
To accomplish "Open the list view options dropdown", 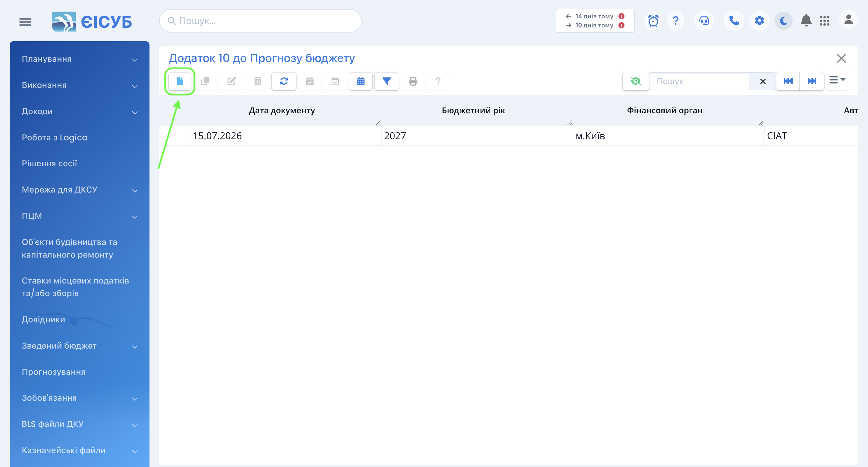I will [837, 80].
